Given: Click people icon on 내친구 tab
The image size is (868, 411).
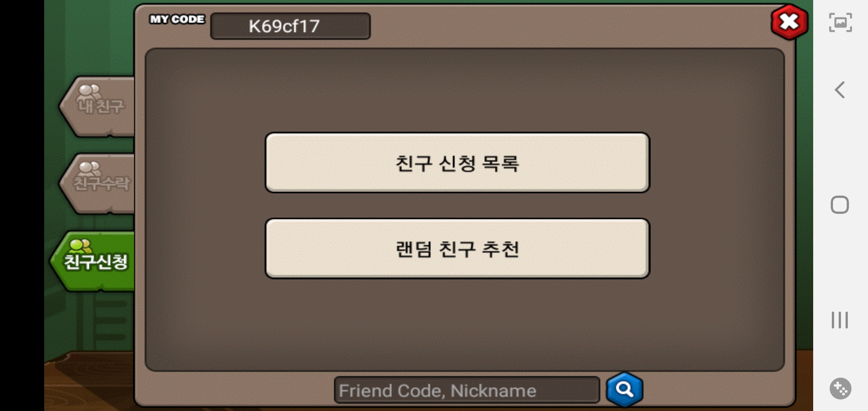Looking at the screenshot, I should coord(89,92).
